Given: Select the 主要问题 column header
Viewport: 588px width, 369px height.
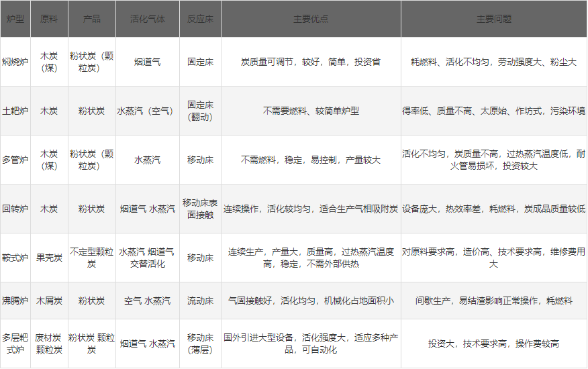Looking at the screenshot, I should 494,19.
